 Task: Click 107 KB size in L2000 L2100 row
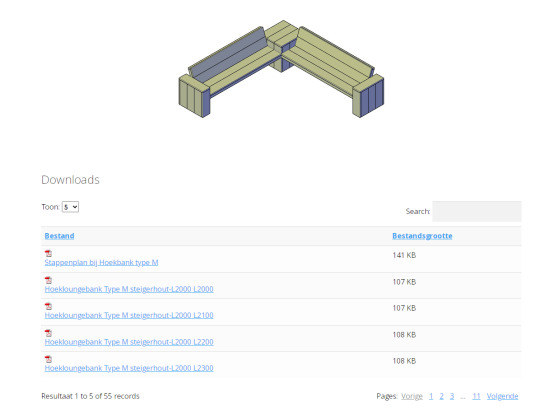tap(404, 308)
